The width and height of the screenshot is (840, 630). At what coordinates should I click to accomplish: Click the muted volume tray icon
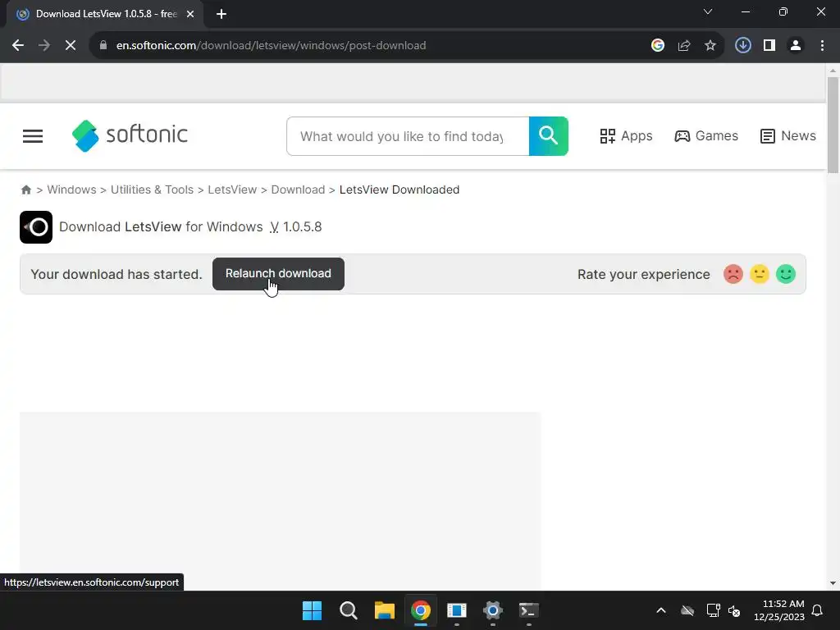[734, 610]
